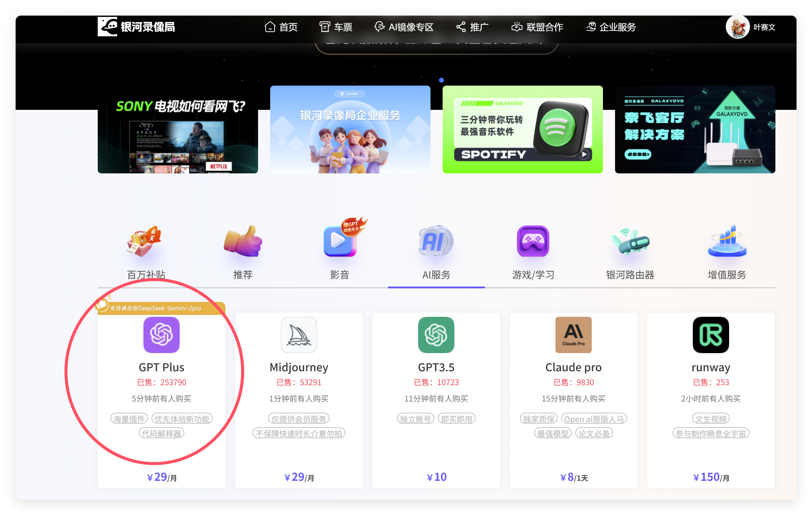Click the username 叶赛文

pos(764,27)
